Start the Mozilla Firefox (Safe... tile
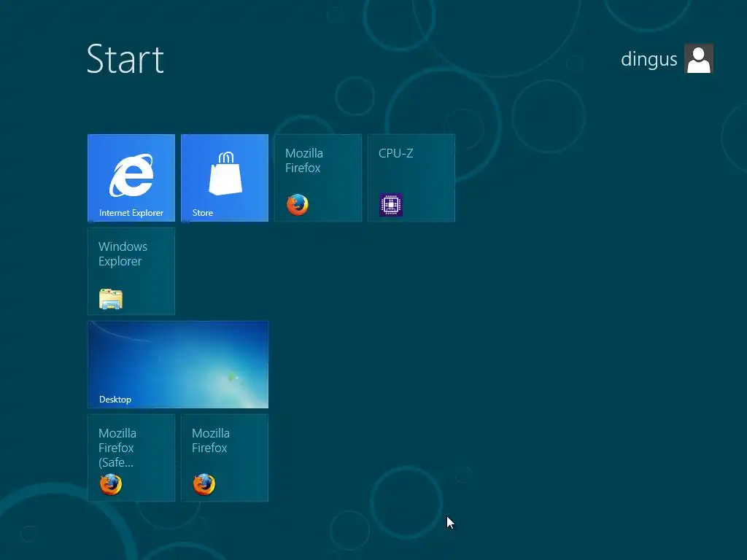The image size is (747, 560). [x=131, y=458]
